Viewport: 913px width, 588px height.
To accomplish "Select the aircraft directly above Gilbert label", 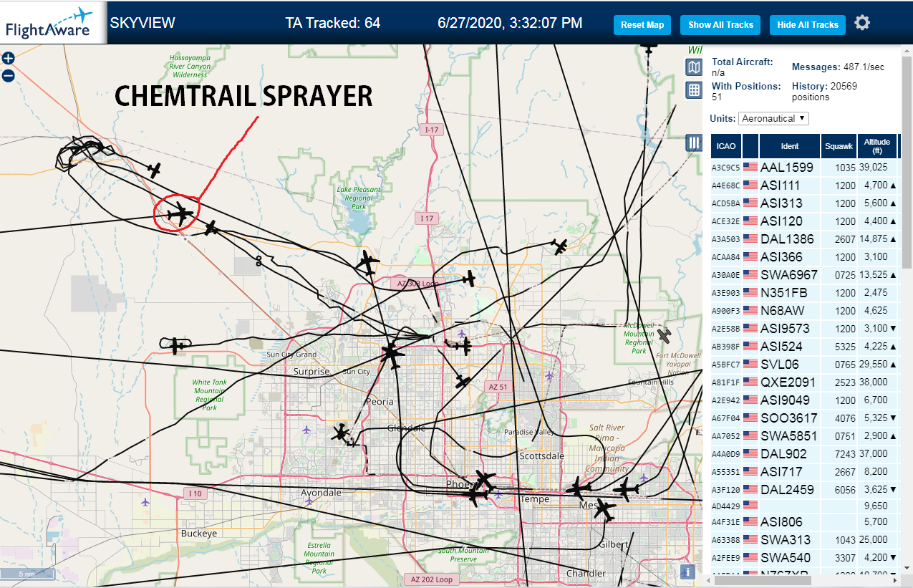I will point(604,511).
